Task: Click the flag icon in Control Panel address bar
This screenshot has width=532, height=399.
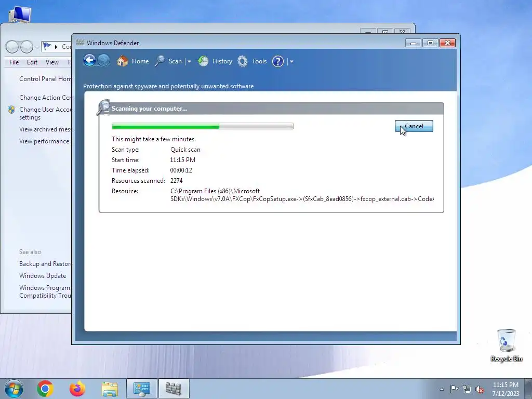Action: tap(47, 46)
